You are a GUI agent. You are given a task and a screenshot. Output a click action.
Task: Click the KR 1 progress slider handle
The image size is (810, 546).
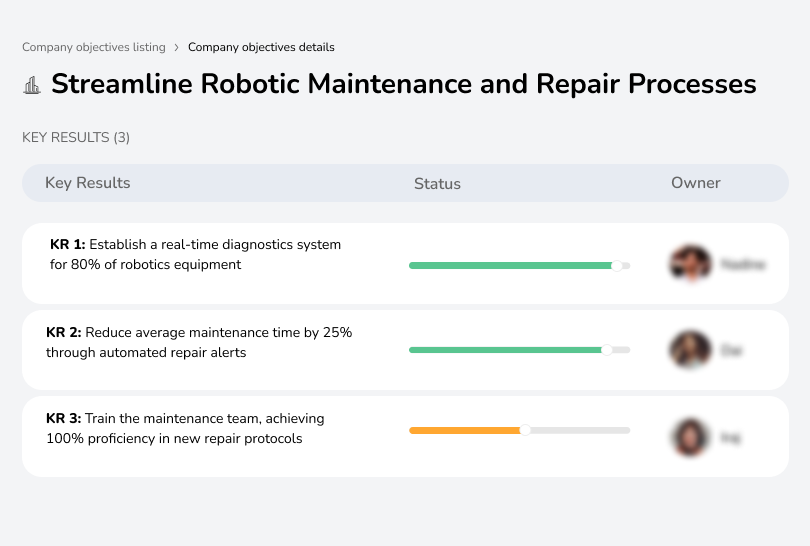tap(617, 265)
